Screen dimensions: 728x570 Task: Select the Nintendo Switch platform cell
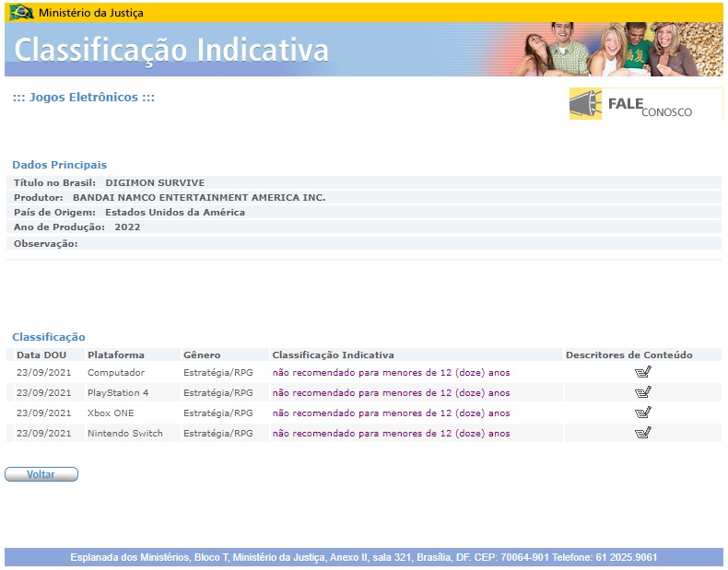point(125,433)
